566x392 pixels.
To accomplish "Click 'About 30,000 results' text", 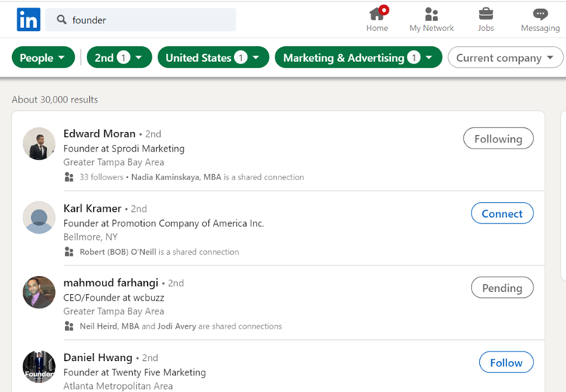I will pyautogui.click(x=55, y=100).
